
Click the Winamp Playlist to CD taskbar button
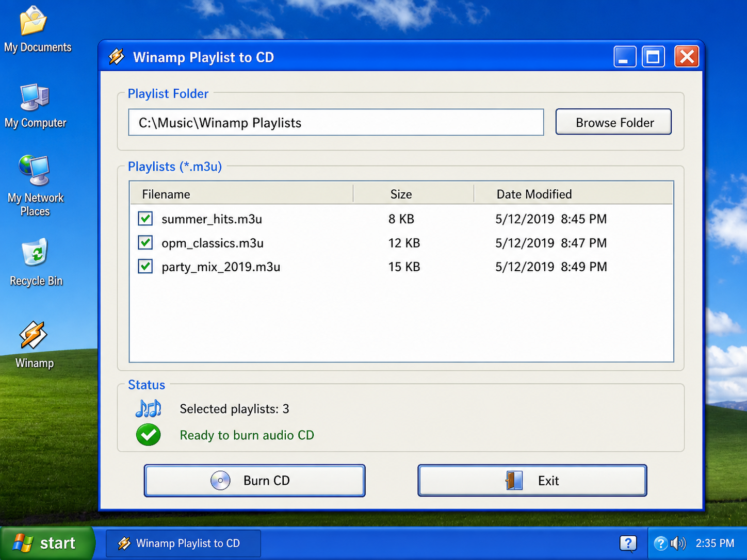click(x=183, y=543)
